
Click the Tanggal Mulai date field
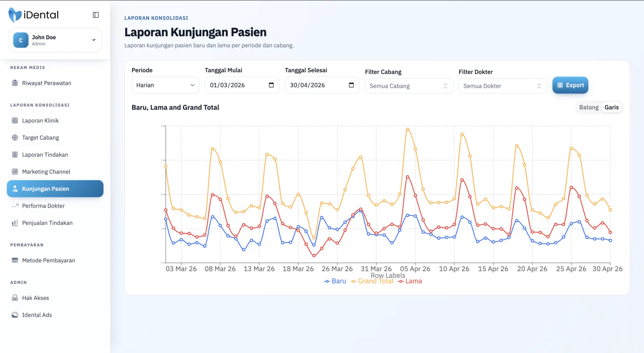coord(242,85)
